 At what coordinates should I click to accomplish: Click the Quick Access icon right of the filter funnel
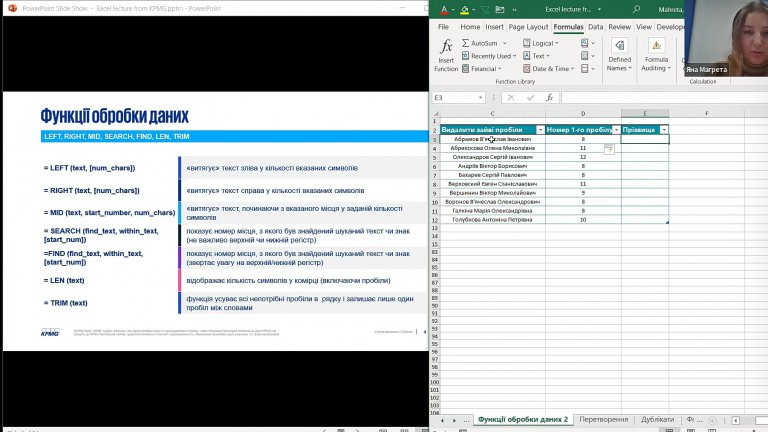point(500,9)
